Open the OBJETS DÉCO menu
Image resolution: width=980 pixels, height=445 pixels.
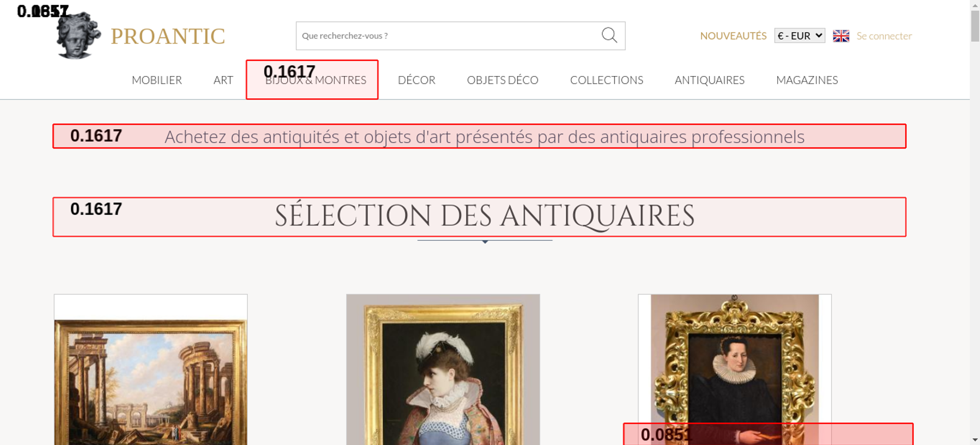pyautogui.click(x=502, y=80)
